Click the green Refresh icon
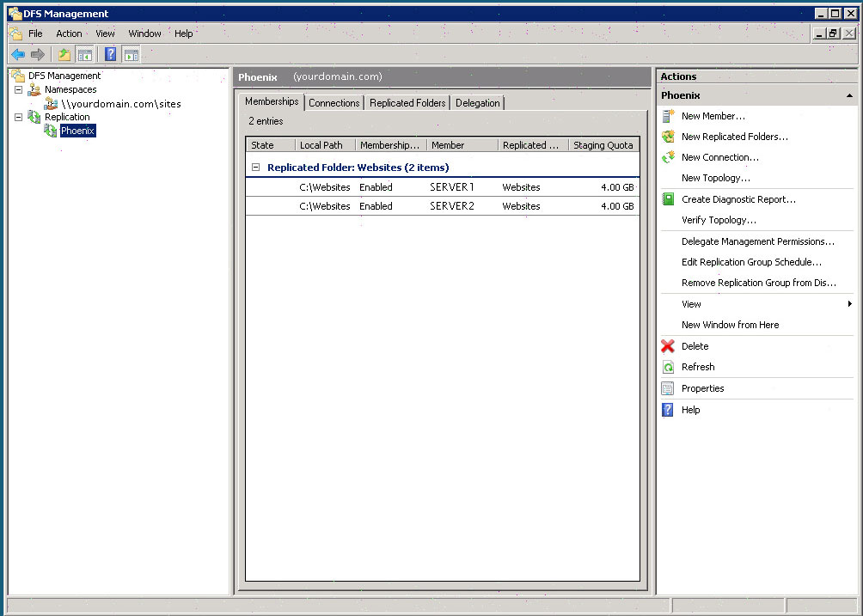The image size is (863, 616). [668, 367]
